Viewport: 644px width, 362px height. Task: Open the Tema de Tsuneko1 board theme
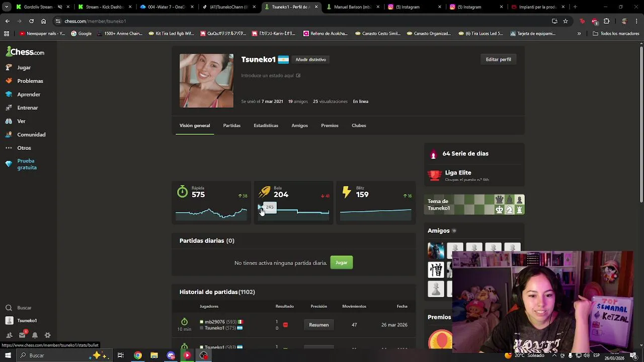(x=474, y=205)
